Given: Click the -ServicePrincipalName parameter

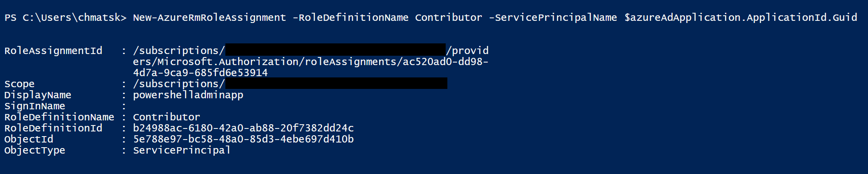Looking at the screenshot, I should (x=553, y=18).
